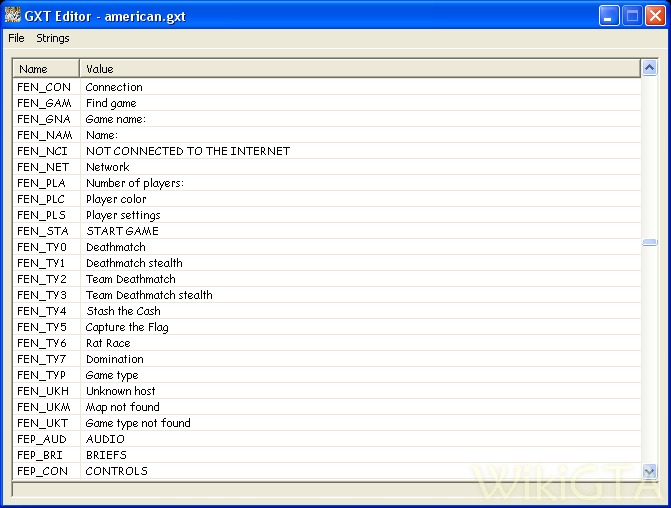Minimize the GXT Editor window
This screenshot has height=508, width=671.
tap(609, 16)
